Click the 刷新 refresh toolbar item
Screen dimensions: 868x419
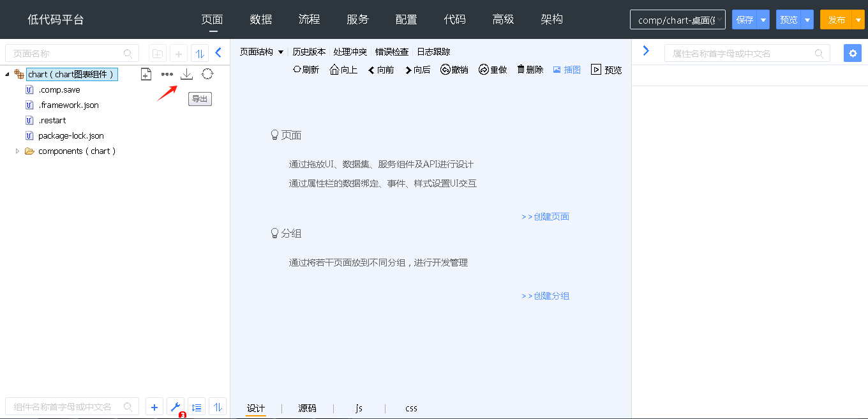point(306,70)
